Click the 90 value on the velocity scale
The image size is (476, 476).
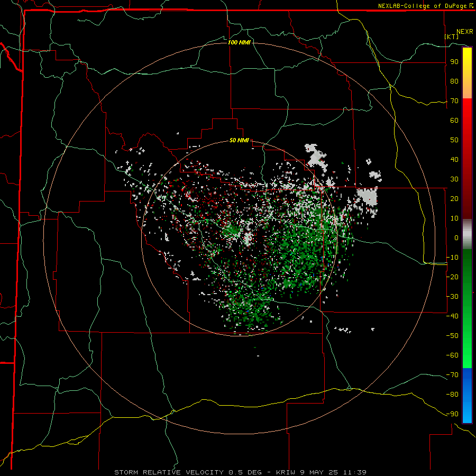tap(454, 62)
